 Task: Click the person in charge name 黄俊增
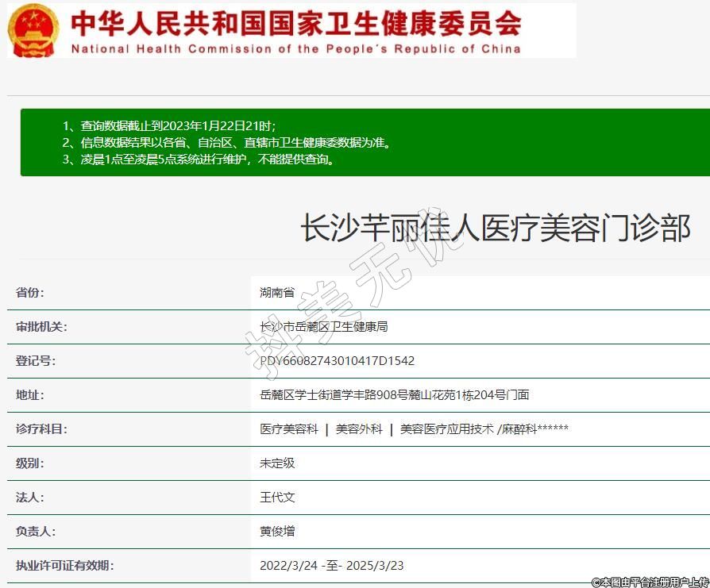(x=277, y=531)
